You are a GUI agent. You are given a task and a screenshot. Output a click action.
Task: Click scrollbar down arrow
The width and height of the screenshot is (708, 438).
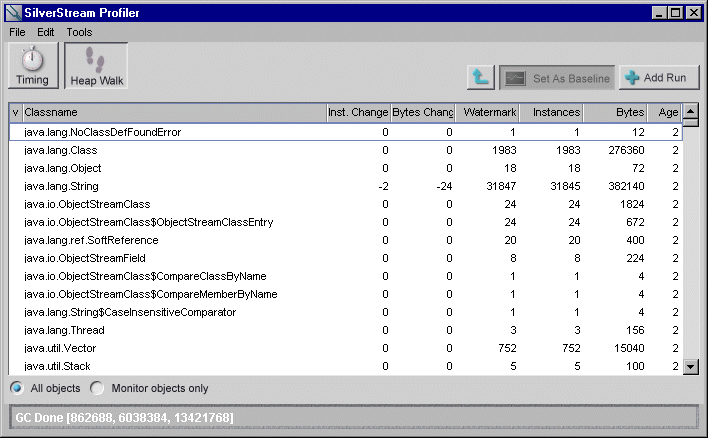(690, 366)
